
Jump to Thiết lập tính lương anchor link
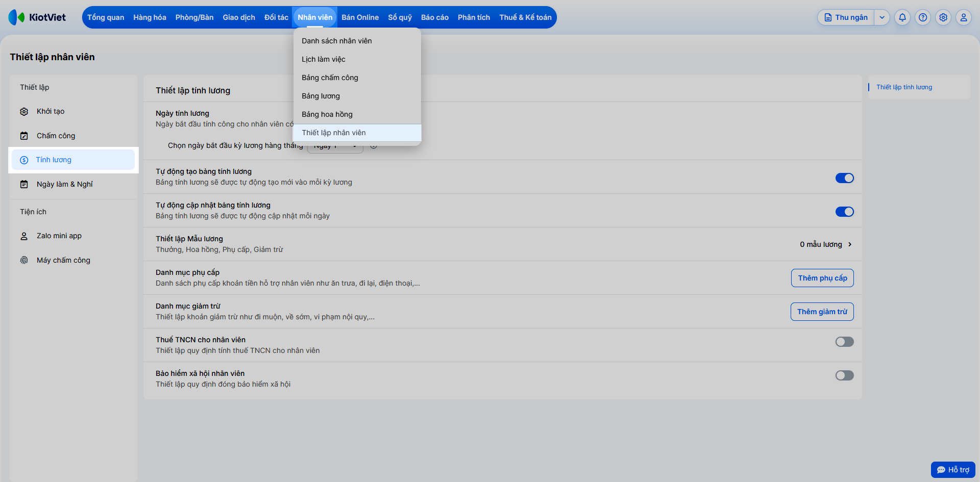[904, 87]
